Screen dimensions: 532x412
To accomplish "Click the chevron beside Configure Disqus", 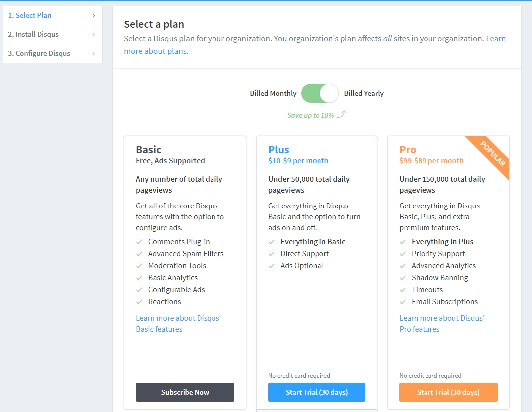I will click(94, 54).
